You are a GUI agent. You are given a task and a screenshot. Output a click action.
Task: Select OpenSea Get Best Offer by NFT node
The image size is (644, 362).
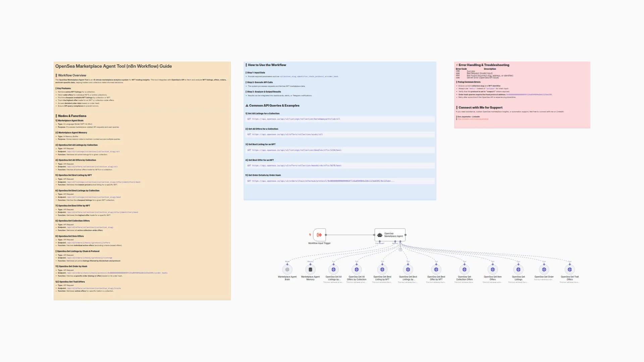(436, 269)
